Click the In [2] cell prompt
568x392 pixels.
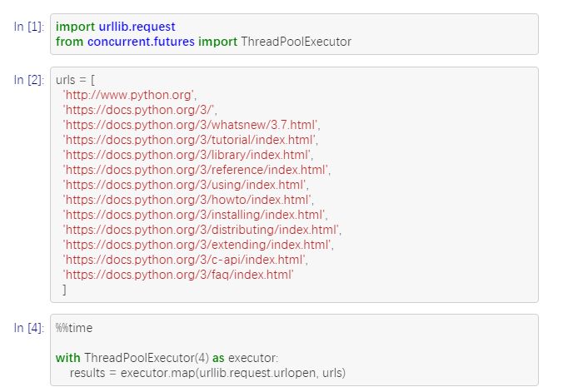[29, 80]
